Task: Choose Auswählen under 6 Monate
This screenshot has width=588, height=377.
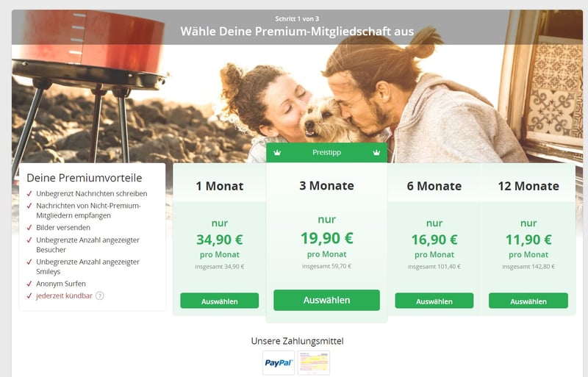Action: click(x=434, y=301)
